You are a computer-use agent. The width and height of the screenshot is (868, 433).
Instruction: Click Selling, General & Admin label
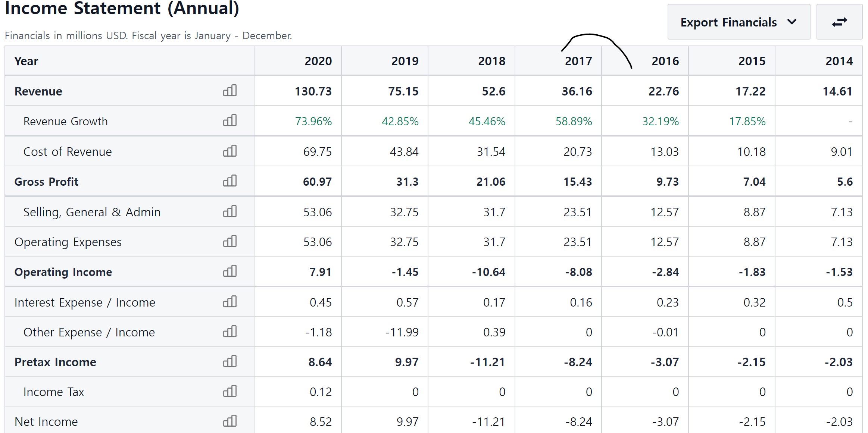click(92, 212)
